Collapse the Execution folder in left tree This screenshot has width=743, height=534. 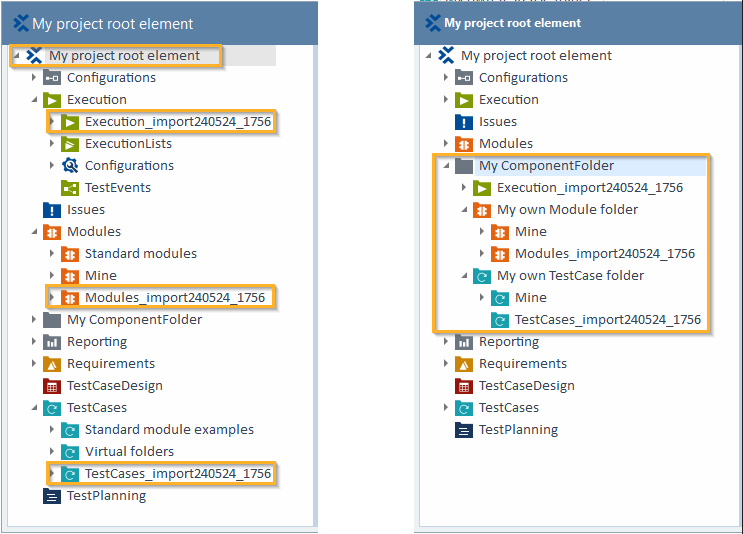[34, 100]
